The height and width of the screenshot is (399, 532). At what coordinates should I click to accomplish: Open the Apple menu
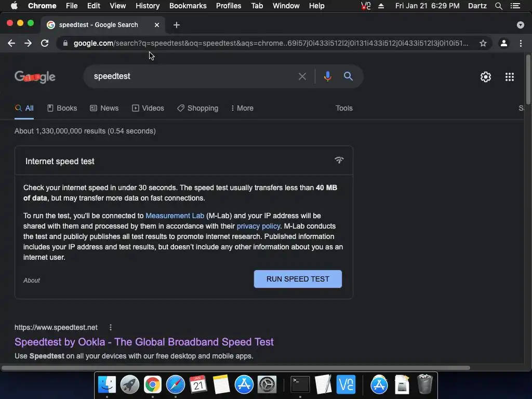14,6
